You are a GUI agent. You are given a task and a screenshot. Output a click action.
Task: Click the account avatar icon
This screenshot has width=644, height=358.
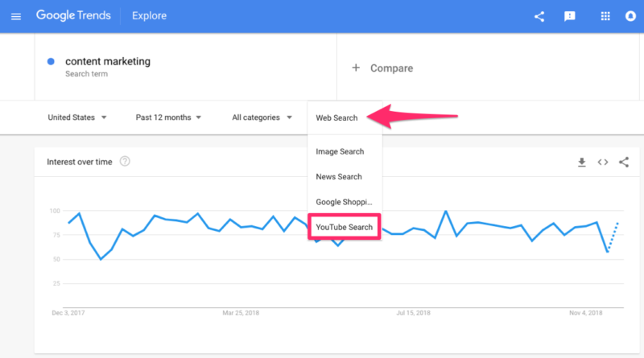click(x=631, y=16)
